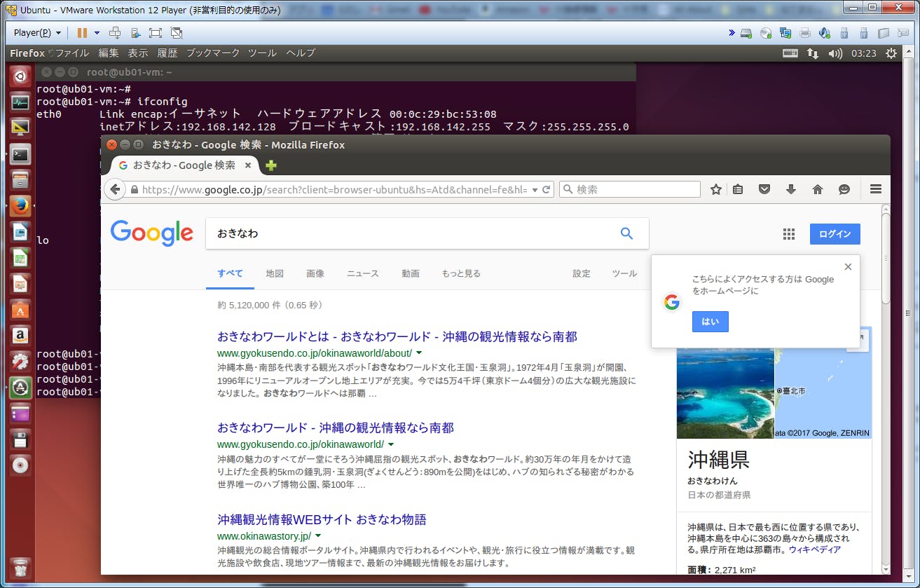This screenshot has width=920, height=588.
Task: Open the 編集 menu
Action: pos(109,53)
